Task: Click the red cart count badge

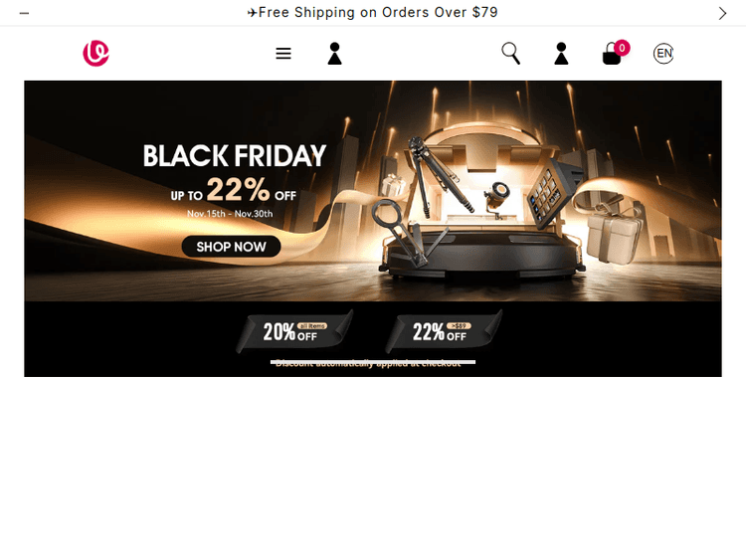Action: (622, 48)
